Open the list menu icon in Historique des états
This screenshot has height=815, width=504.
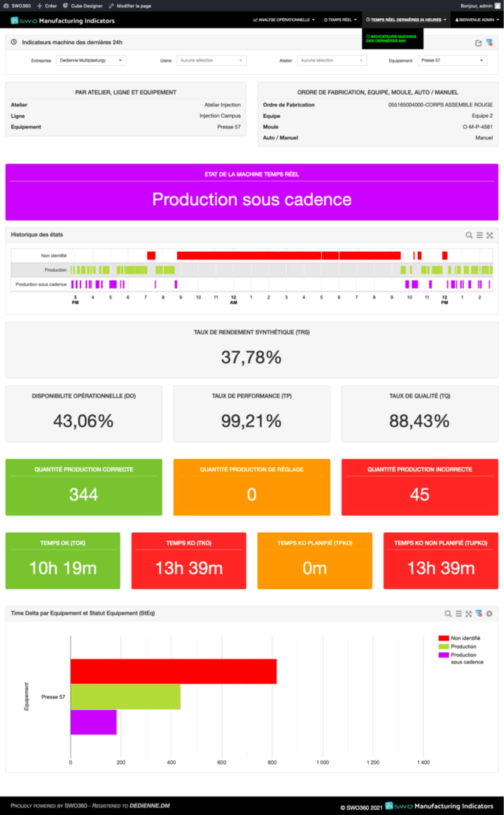point(479,235)
